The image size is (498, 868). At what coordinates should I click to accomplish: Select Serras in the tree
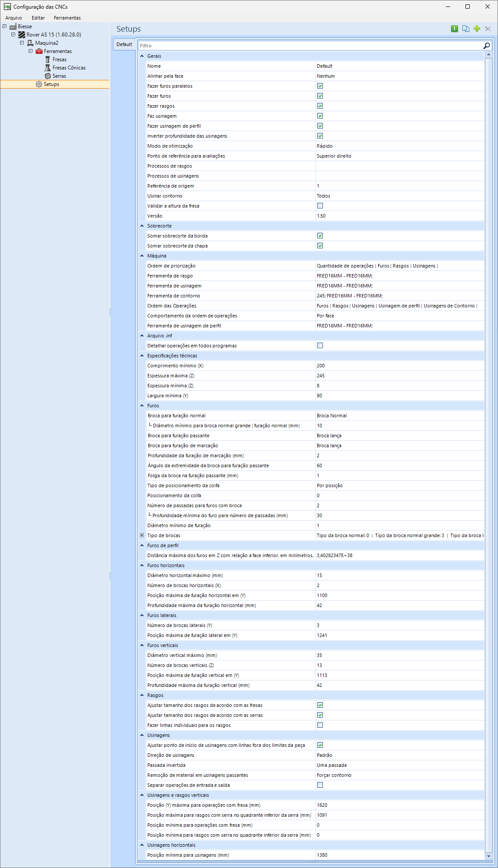[60, 76]
